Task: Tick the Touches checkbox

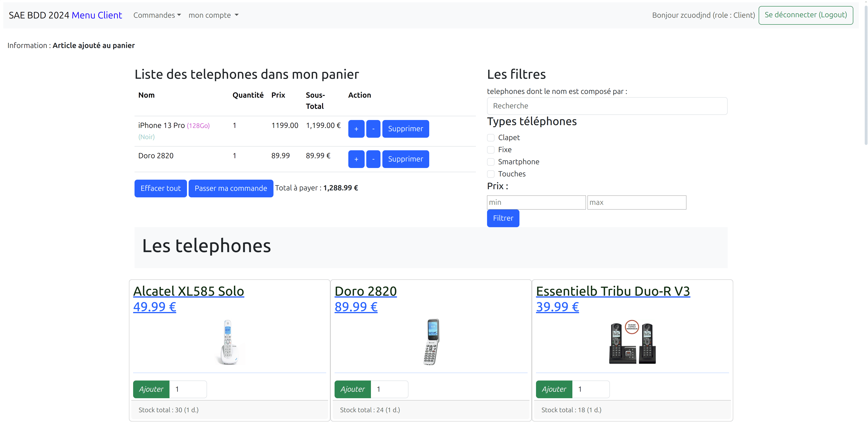Action: click(491, 174)
